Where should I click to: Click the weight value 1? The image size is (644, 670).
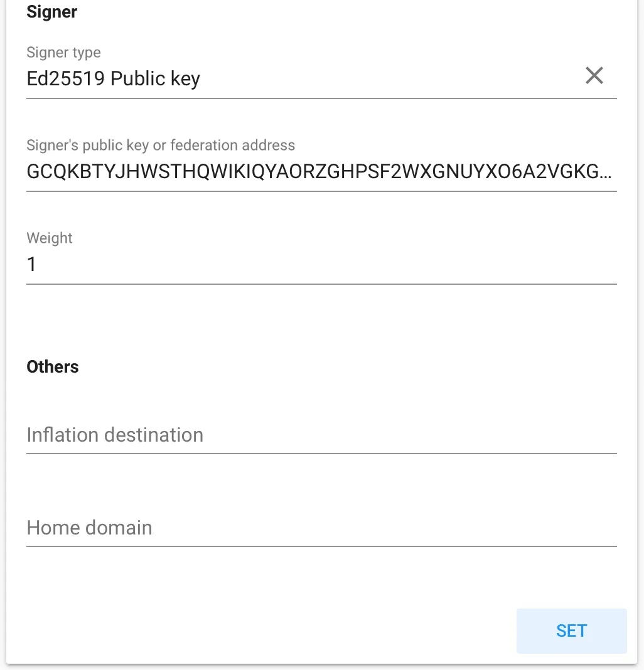(31, 265)
